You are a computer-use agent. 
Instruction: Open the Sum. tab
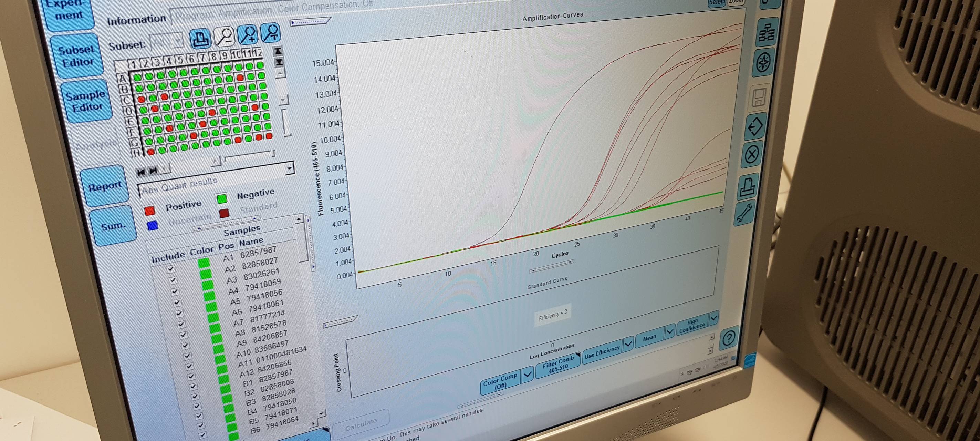point(113,226)
